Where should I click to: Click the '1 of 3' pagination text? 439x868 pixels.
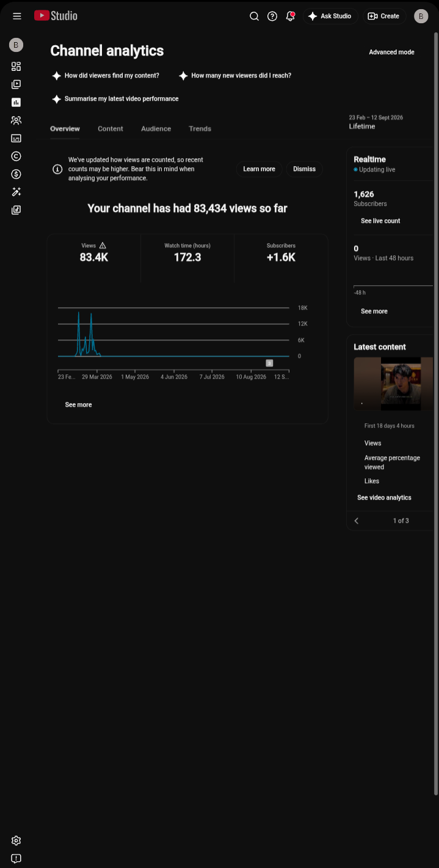(x=401, y=521)
